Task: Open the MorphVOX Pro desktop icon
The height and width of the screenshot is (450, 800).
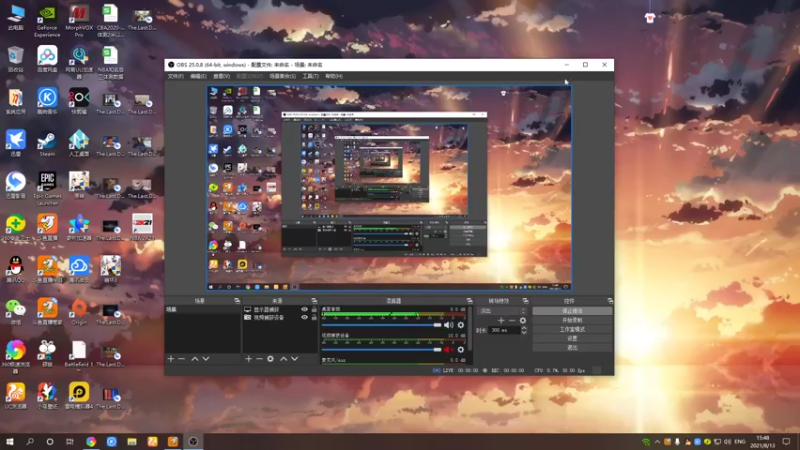Action: 79,21
